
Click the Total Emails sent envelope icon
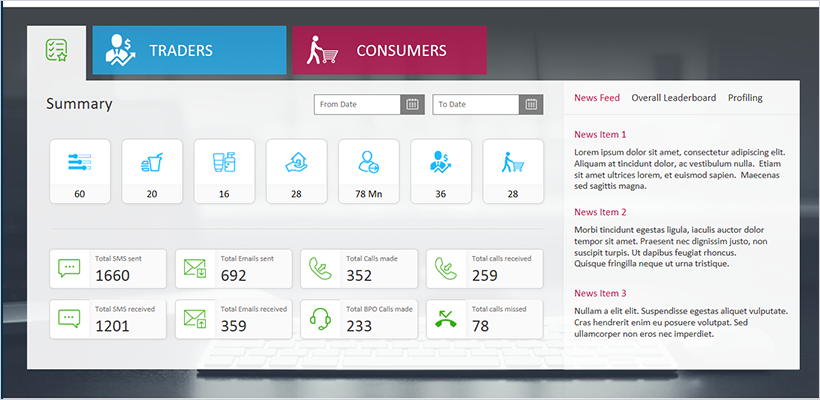pos(195,269)
